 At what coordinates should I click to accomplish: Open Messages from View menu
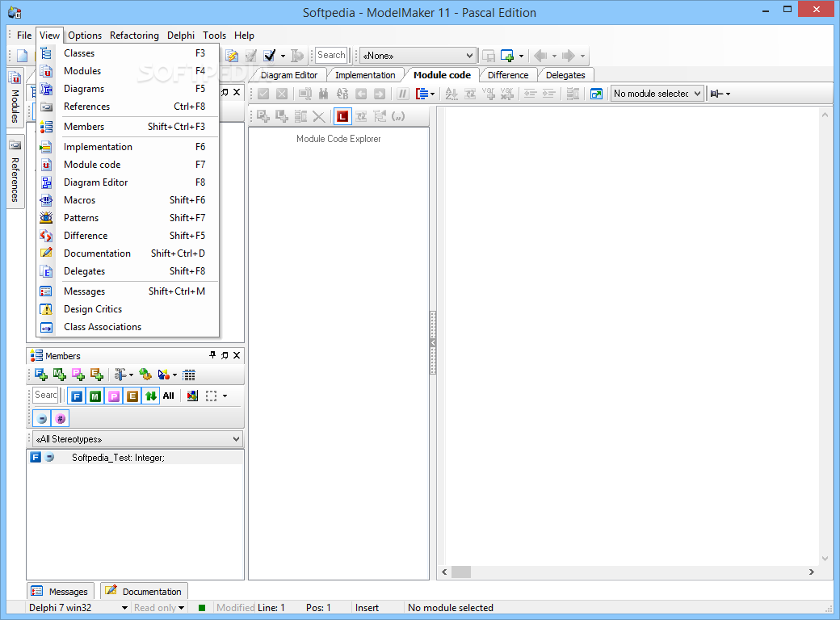[x=128, y=291]
